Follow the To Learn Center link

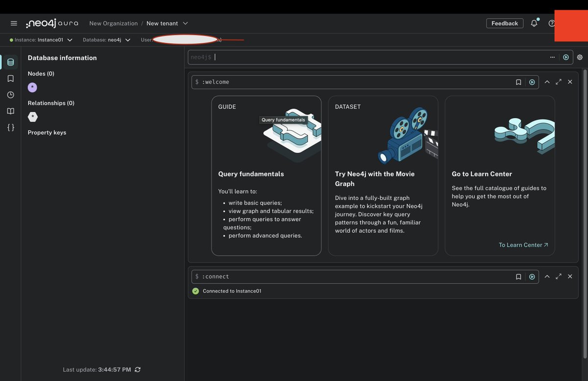click(523, 245)
